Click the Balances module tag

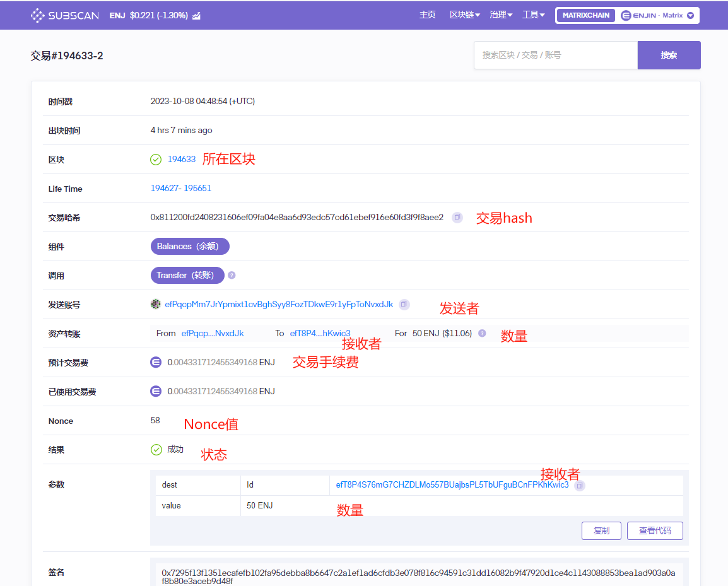(190, 246)
